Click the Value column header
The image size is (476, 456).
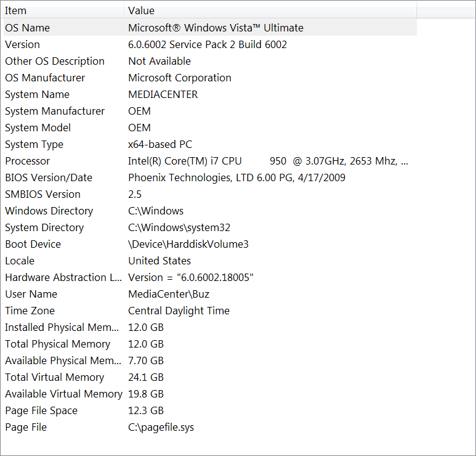[270, 11]
